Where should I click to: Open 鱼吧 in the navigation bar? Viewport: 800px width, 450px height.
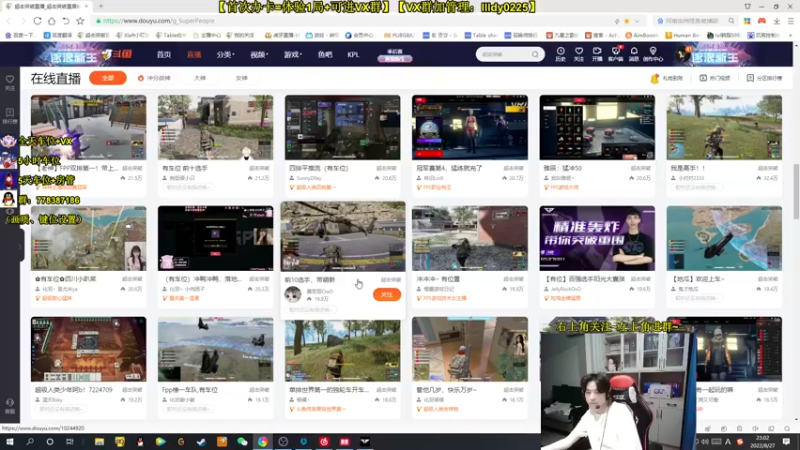point(324,55)
